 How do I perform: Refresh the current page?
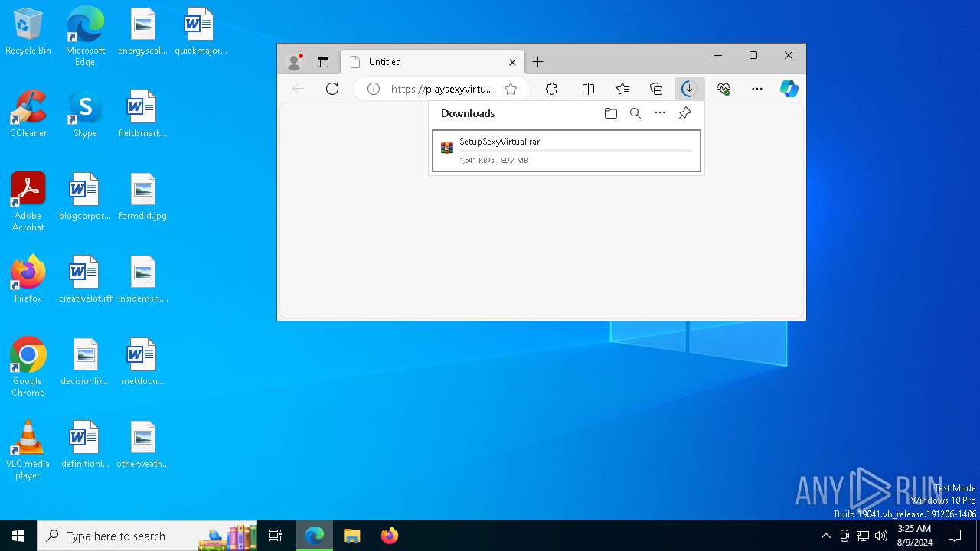click(x=332, y=89)
